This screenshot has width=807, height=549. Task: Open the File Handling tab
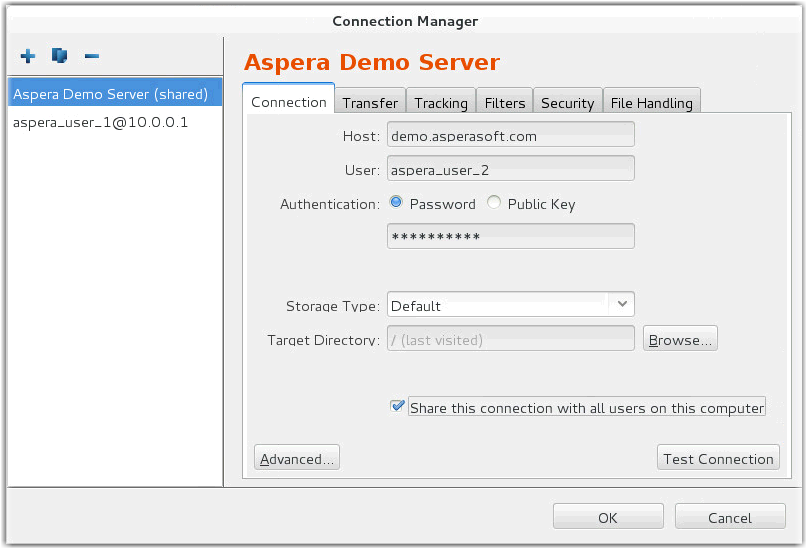point(652,101)
